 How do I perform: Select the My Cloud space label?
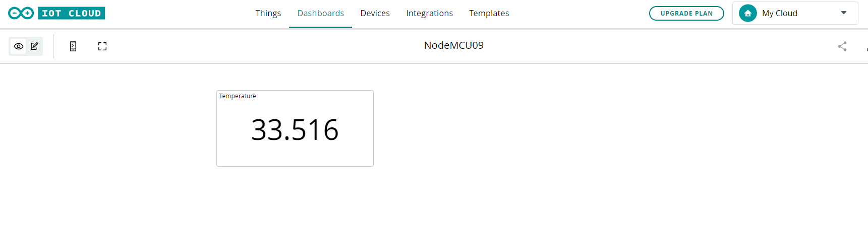780,13
